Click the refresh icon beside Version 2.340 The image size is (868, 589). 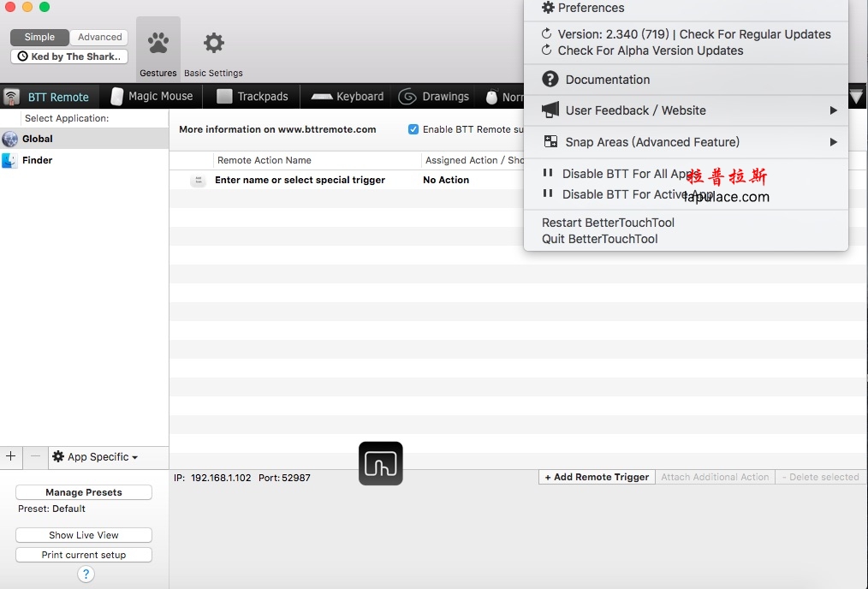(x=547, y=33)
